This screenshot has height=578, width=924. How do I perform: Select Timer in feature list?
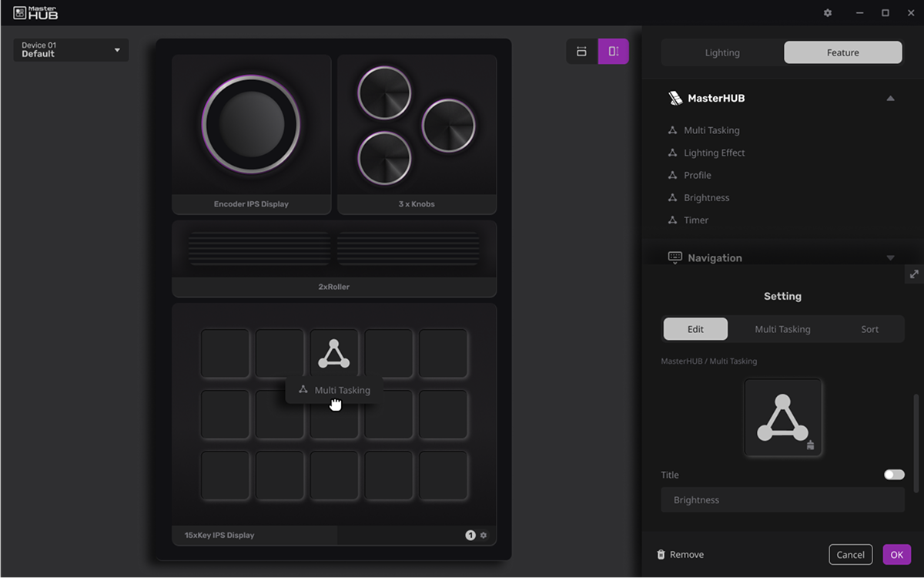tap(696, 220)
